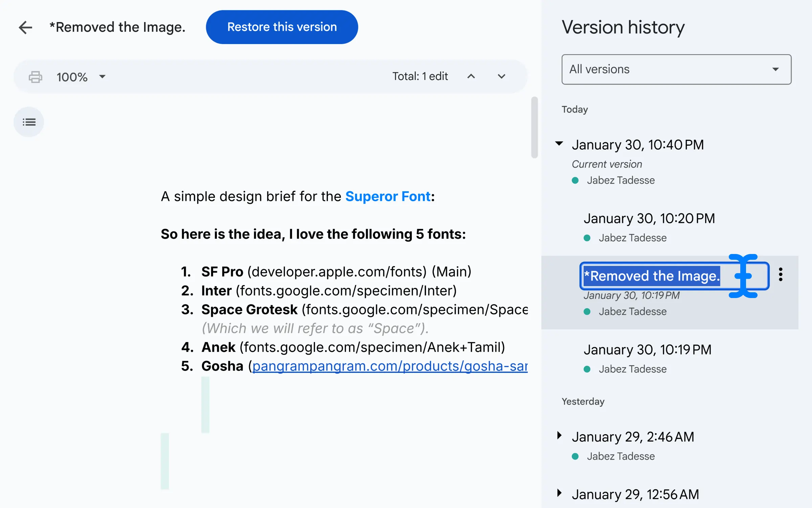Click the version name field Removed the Image
The width and height of the screenshot is (812, 508).
coord(674,276)
